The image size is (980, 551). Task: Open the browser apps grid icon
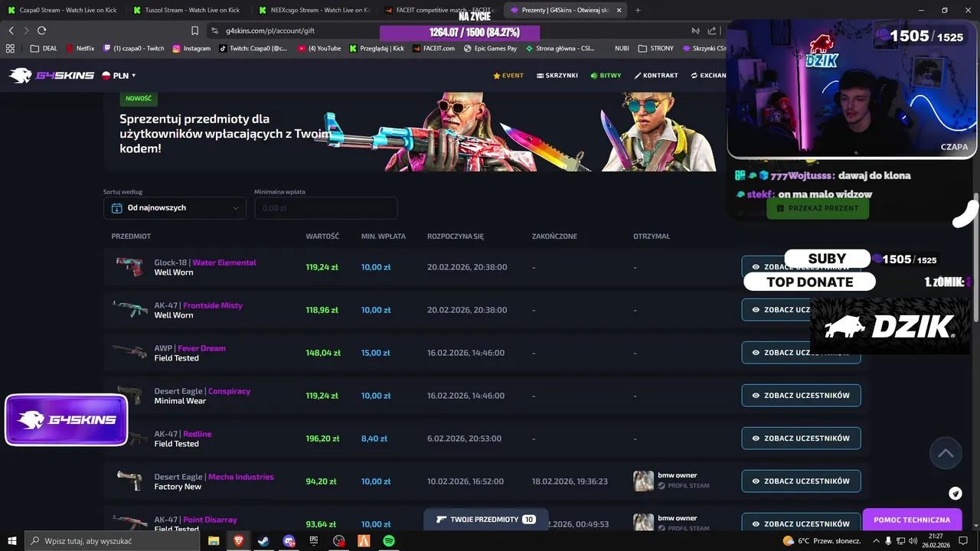click(x=10, y=48)
